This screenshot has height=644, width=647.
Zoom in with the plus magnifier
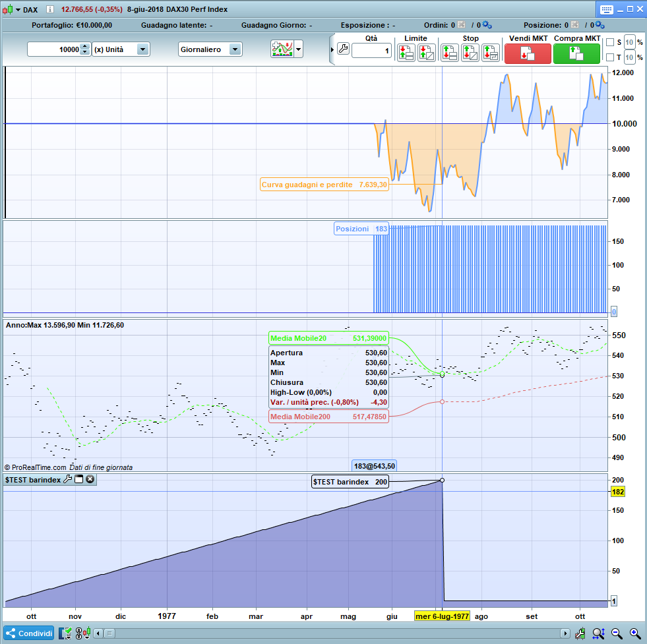pos(635,633)
